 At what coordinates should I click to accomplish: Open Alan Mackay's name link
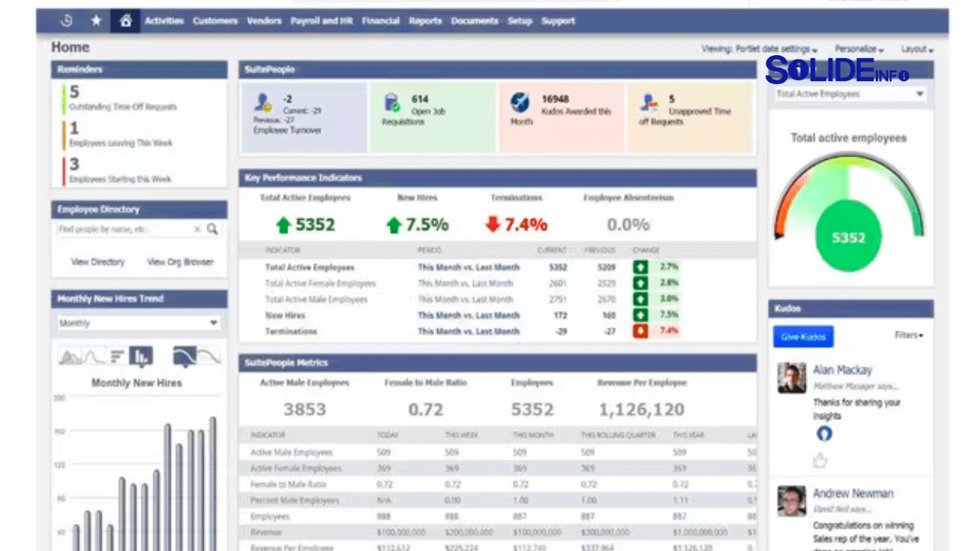[842, 370]
